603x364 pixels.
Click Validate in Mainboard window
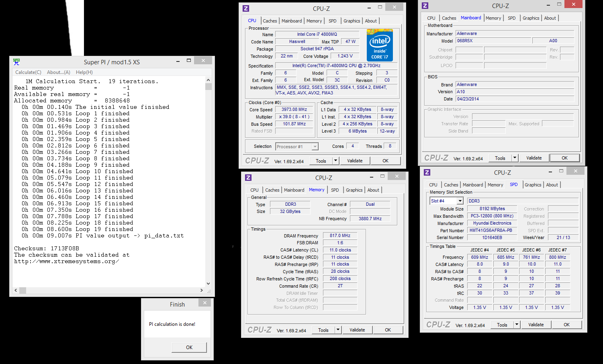[x=534, y=158]
